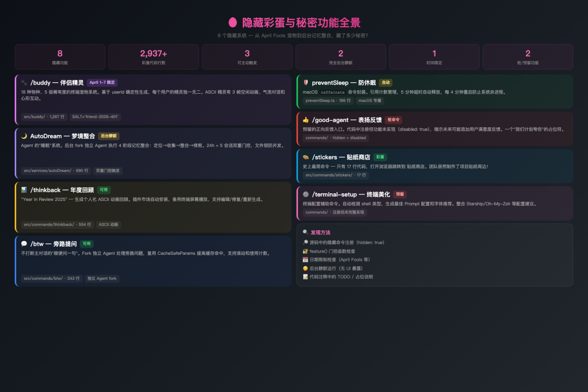The image size is (588, 392).
Task: Click the magnifier icon beside 发现方法
Action: [x=305, y=232]
